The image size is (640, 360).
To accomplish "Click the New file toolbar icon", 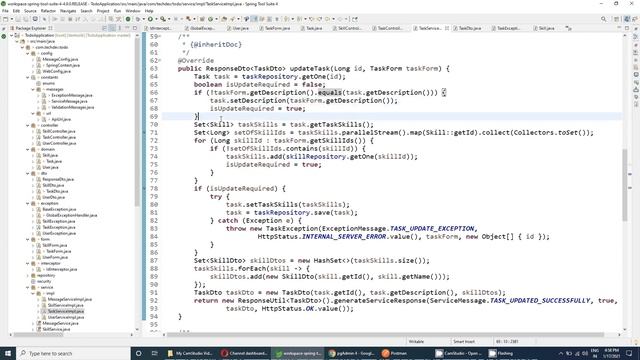I will pyautogui.click(x=6, y=19).
